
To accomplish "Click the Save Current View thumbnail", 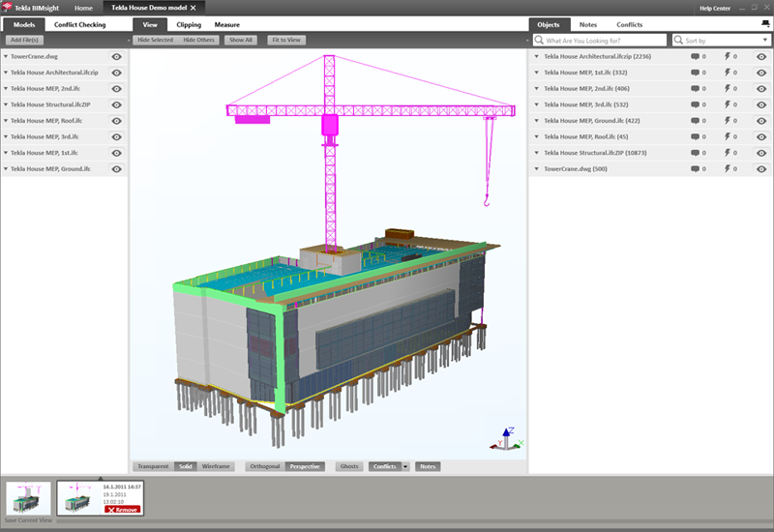I will pyautogui.click(x=28, y=499).
